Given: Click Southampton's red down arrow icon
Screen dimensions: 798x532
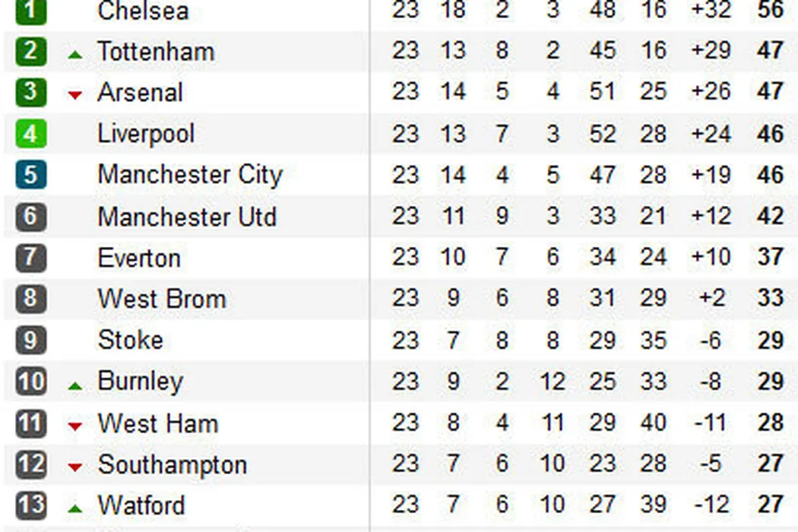Looking at the screenshot, I should point(74,467).
